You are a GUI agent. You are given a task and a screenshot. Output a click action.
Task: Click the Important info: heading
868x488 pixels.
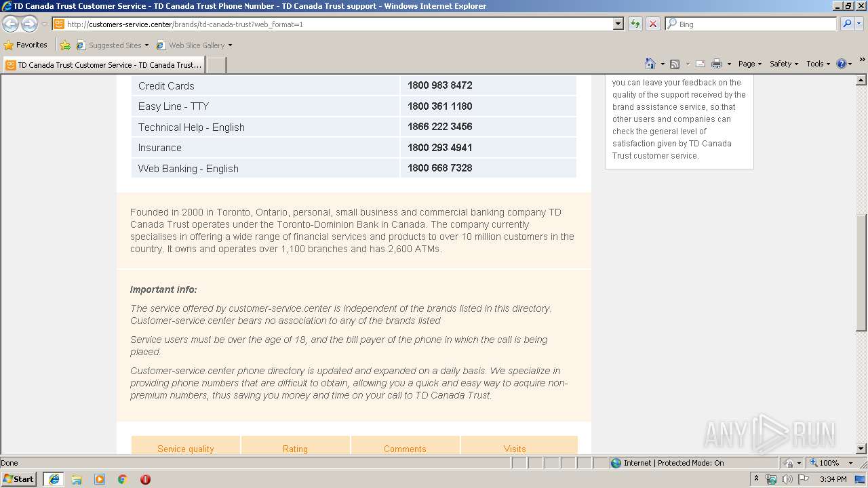click(x=163, y=289)
